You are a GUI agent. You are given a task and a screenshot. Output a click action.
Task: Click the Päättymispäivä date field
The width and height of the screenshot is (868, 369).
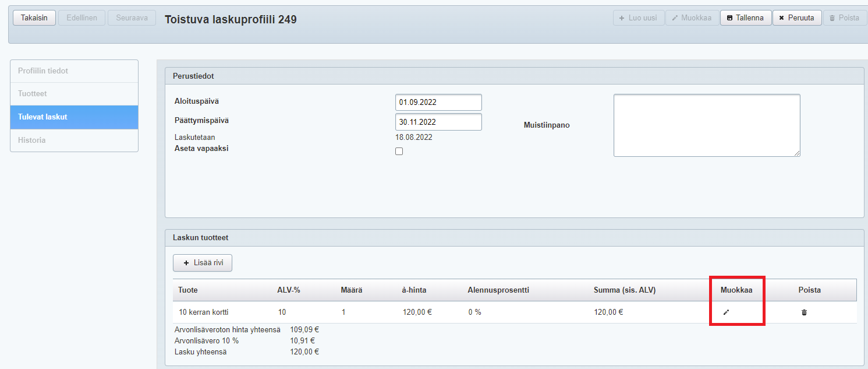(438, 122)
